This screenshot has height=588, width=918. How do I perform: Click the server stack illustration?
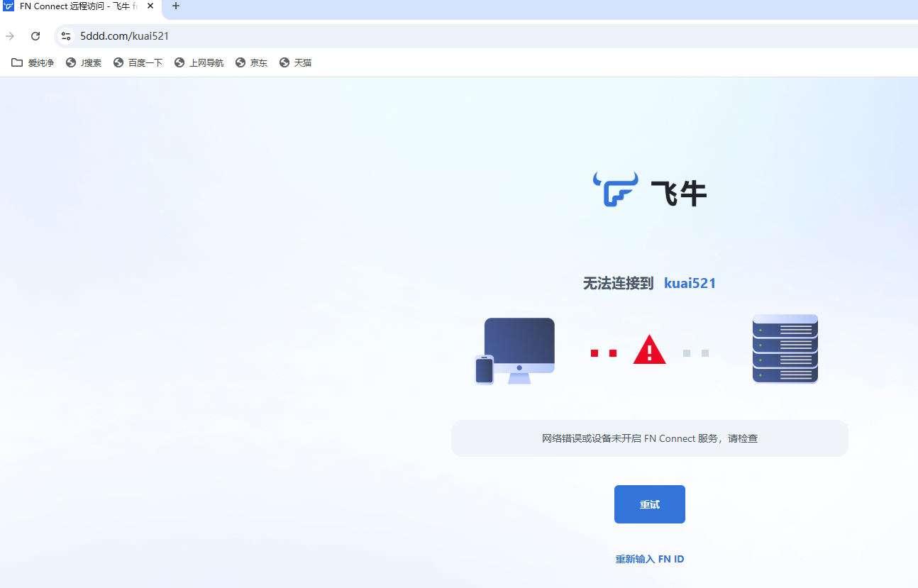click(x=785, y=349)
